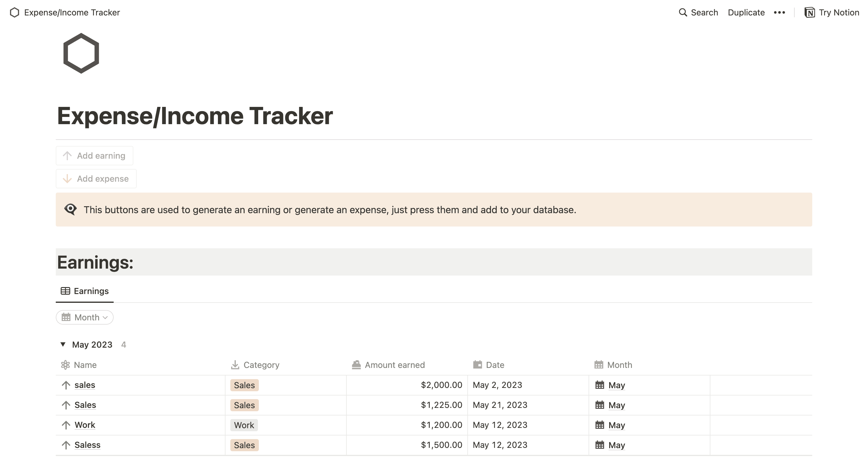Toggle the Sales category tag on row
Screen dimensions: 868x473
[x=245, y=385]
